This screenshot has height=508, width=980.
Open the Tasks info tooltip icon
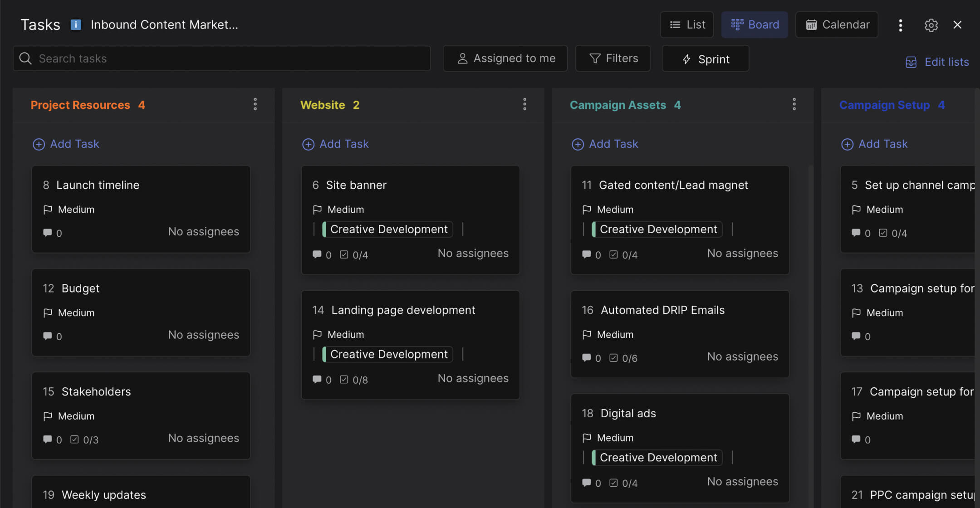[75, 24]
